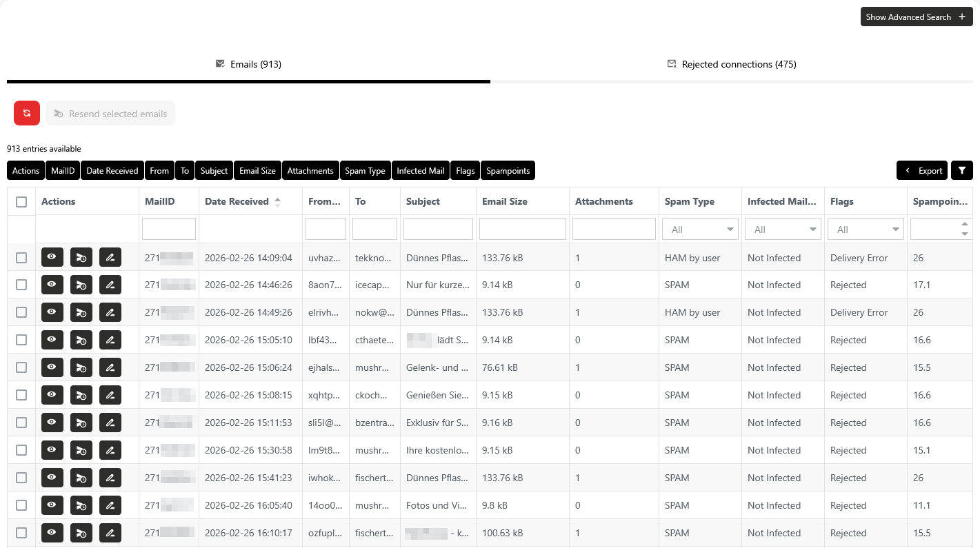
Task: Tick the select-all checkbox in header
Action: click(x=21, y=202)
